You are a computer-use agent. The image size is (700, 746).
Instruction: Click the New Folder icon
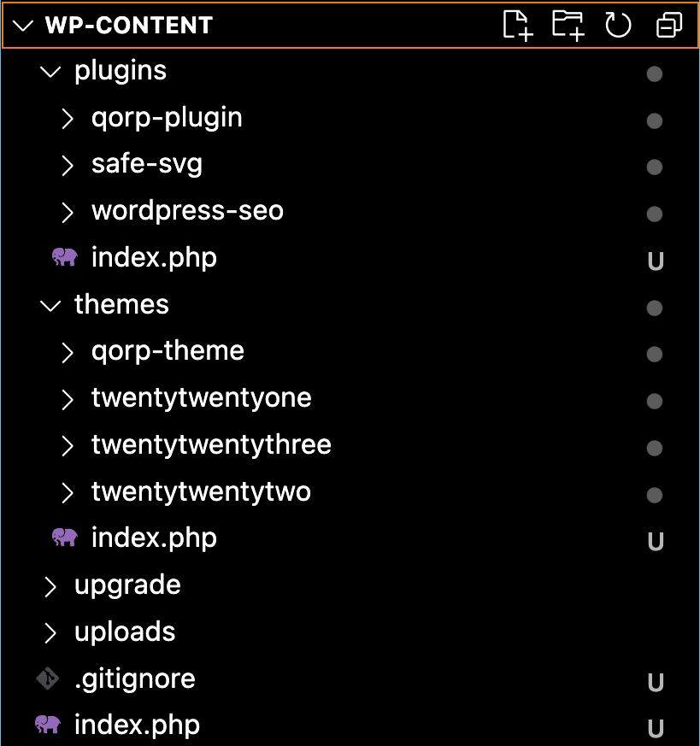tap(568, 25)
